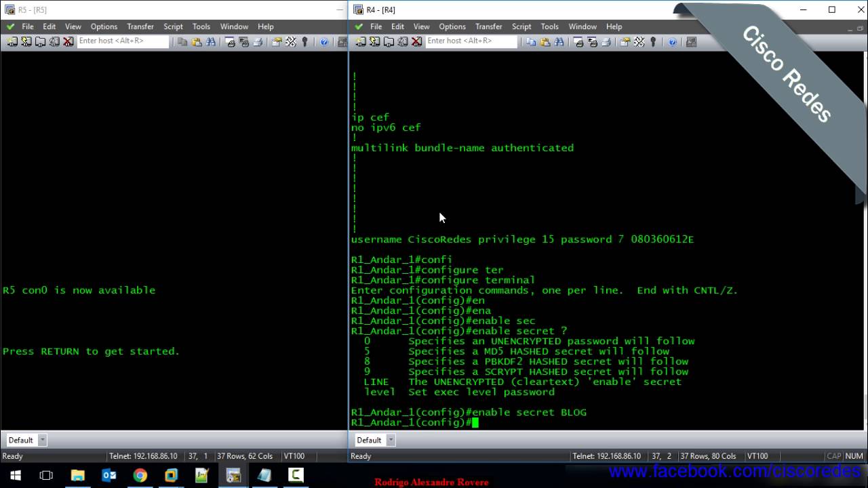
Task: Open Script menu in R5 window
Action: (x=173, y=26)
